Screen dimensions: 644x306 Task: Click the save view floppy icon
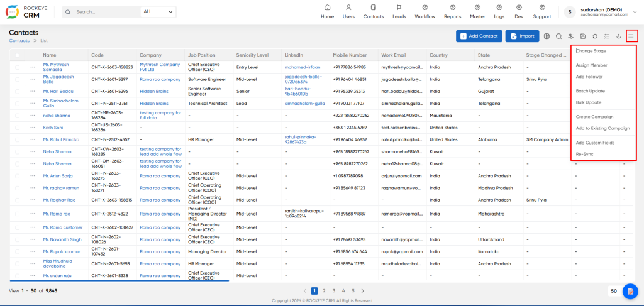582,36
